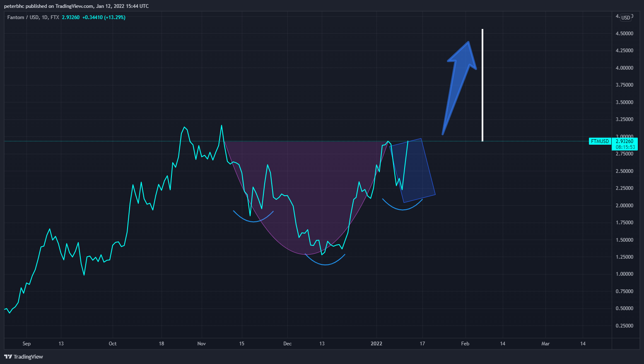The image size is (644, 364).
Task: Click the 1.50000 price axis label
Action: (x=625, y=240)
